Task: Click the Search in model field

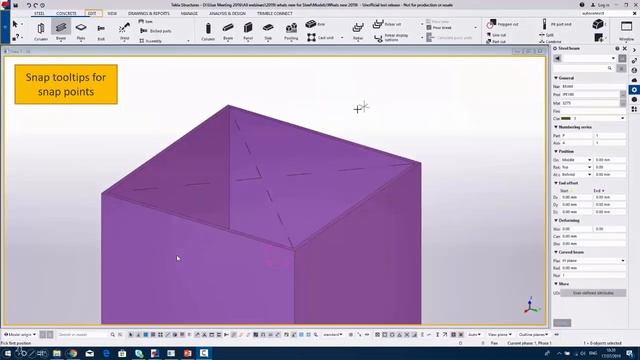Action: [x=82, y=335]
